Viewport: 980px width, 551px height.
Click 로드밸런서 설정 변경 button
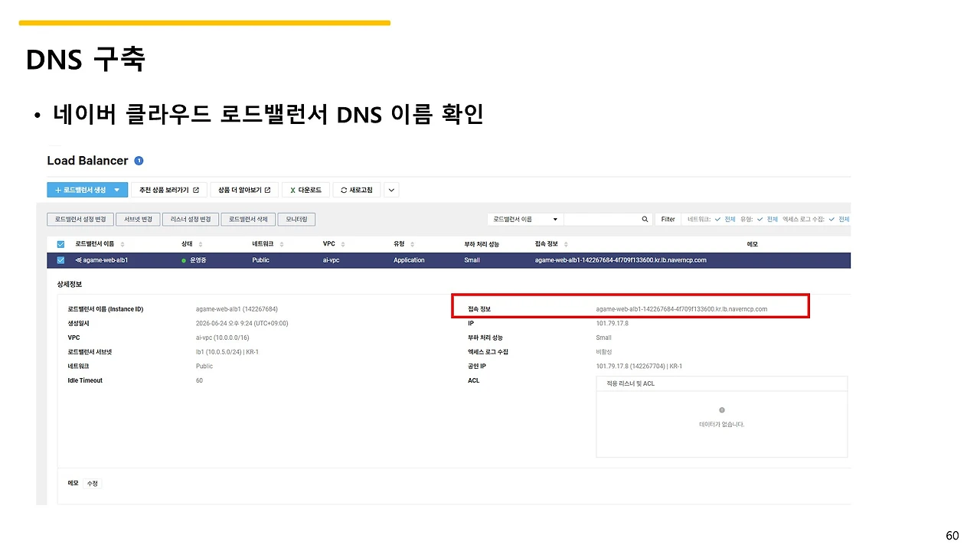(x=80, y=219)
